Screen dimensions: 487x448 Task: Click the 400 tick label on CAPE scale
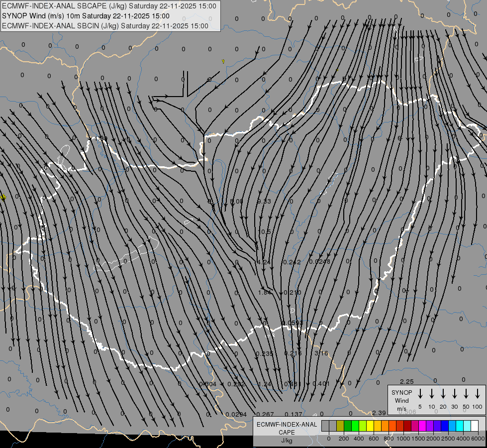359,439
